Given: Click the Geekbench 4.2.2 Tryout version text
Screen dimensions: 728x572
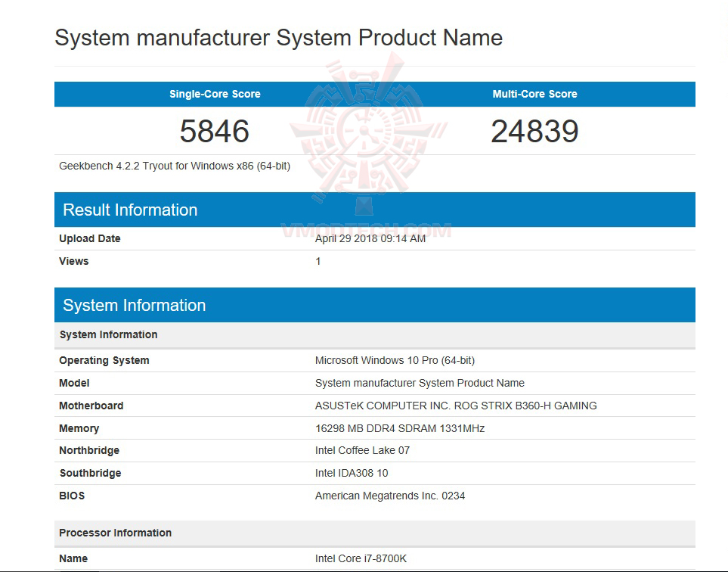Looking at the screenshot, I should pos(175,166).
